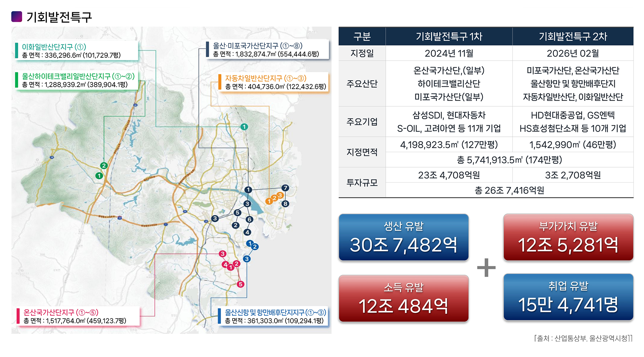The width and height of the screenshot is (644, 357).
Task: Click the 지정면적 row label
Action: (x=362, y=152)
